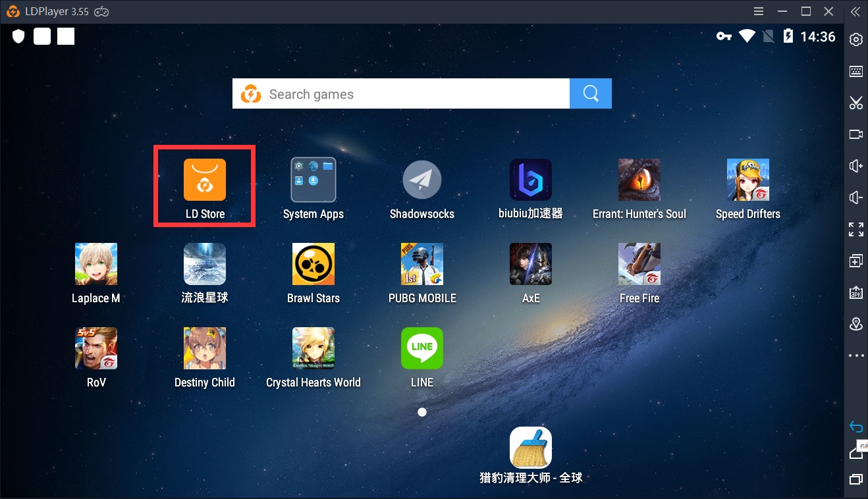Open the RoV game
This screenshot has width=868, height=499.
coord(96,348)
